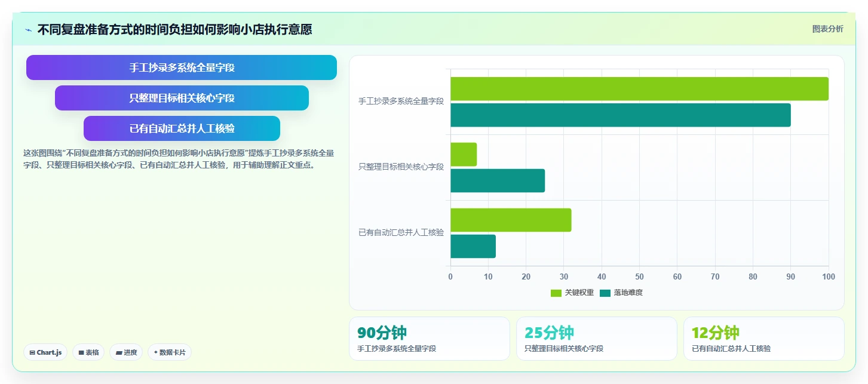Click the 90分钟 data card value

382,333
